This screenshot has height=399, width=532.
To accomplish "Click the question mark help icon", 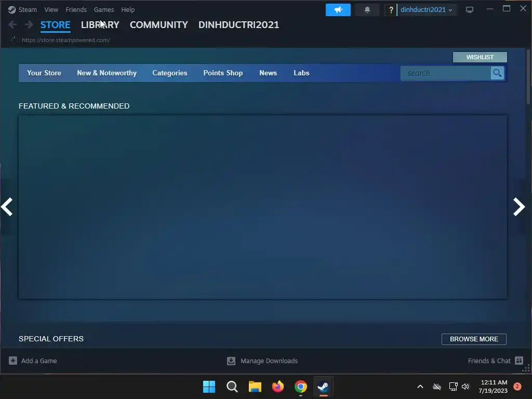I will 391,10.
